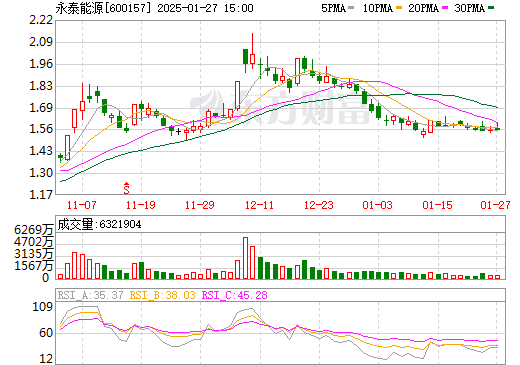The width and height of the screenshot is (520, 365).
Task: Click the 1.56 price axis label
Action: coord(41,129)
